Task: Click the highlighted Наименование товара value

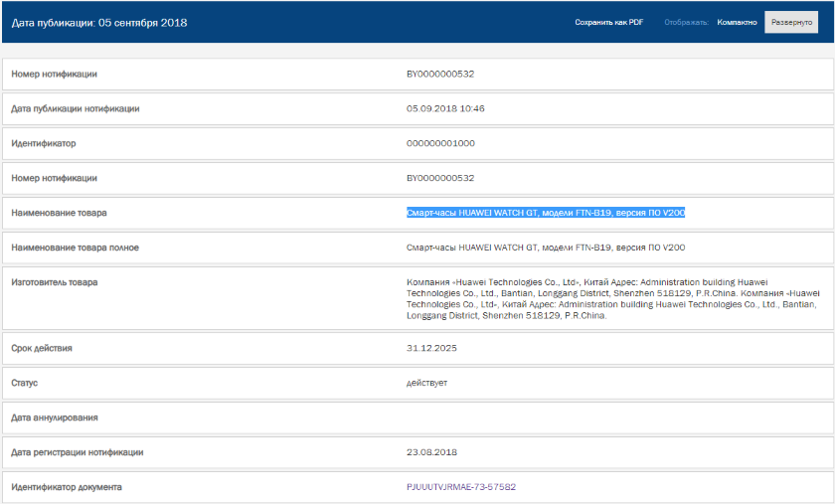Action: 546,213
